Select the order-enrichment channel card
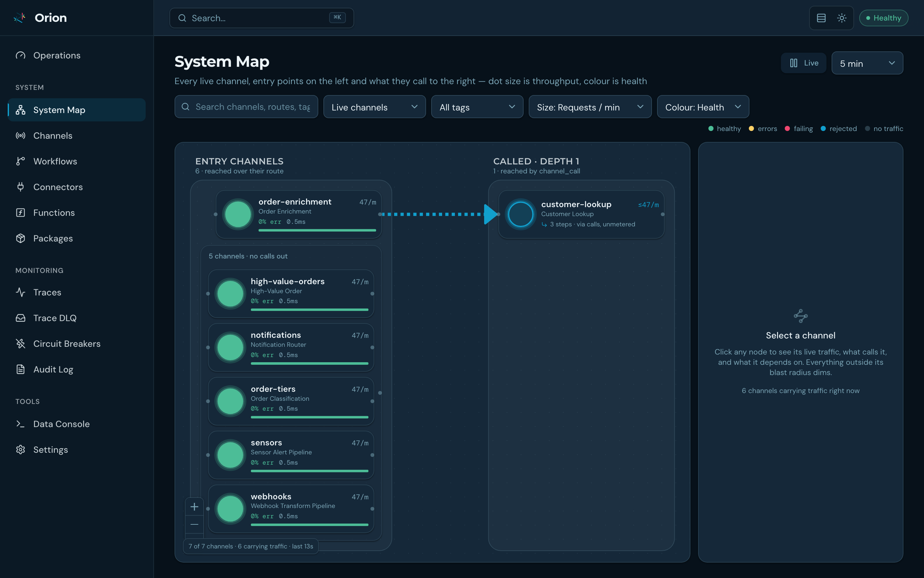Screen dimensions: 924x578 [x=299, y=215]
